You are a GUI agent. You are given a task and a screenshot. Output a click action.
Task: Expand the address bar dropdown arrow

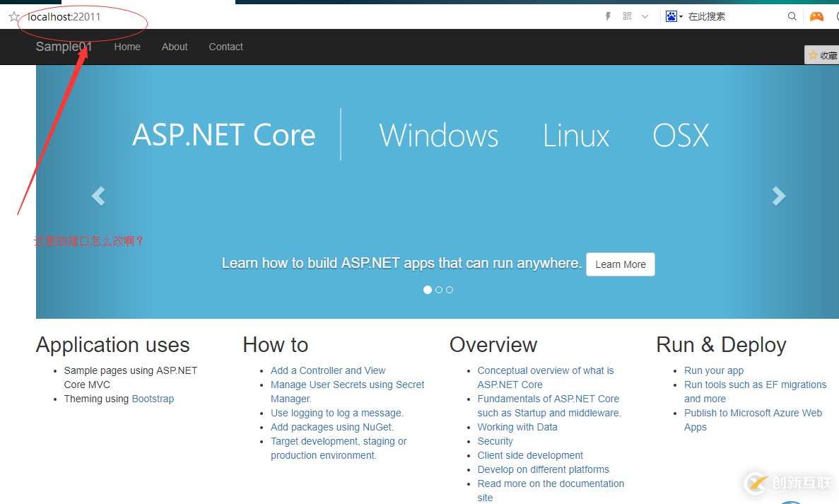pos(645,16)
